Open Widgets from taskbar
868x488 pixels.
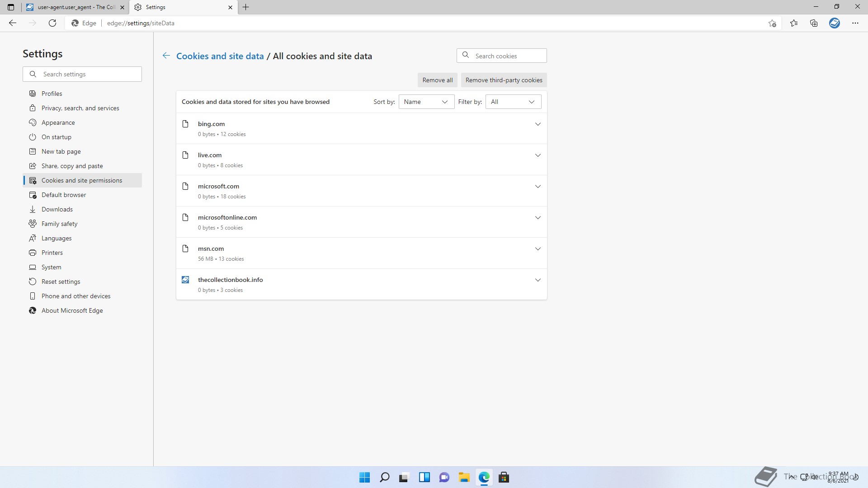tap(424, 477)
